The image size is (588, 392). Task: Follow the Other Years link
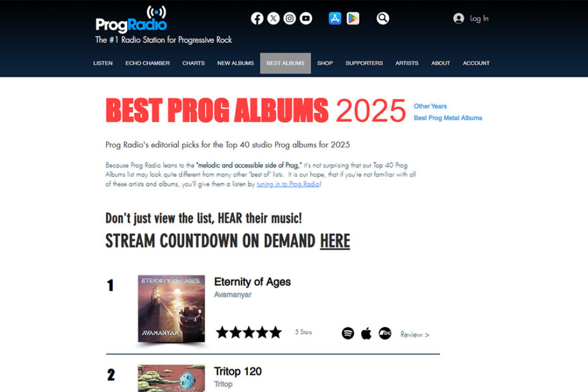(x=430, y=106)
